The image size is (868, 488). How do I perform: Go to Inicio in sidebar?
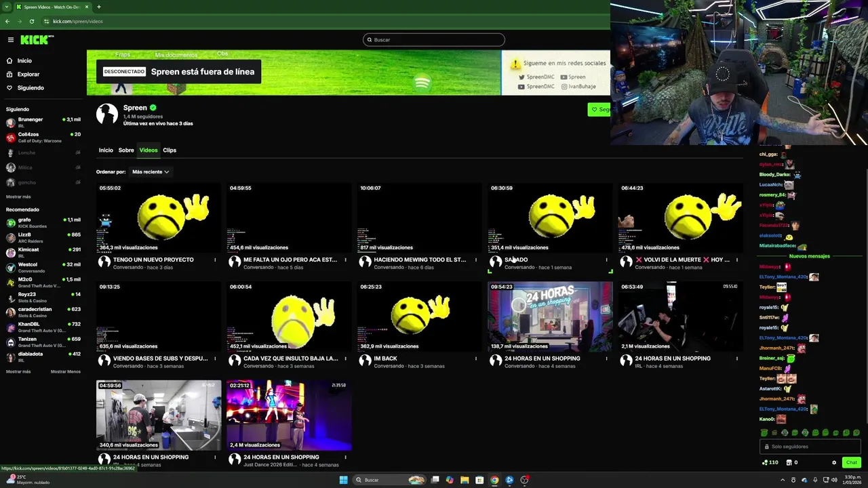pos(24,60)
